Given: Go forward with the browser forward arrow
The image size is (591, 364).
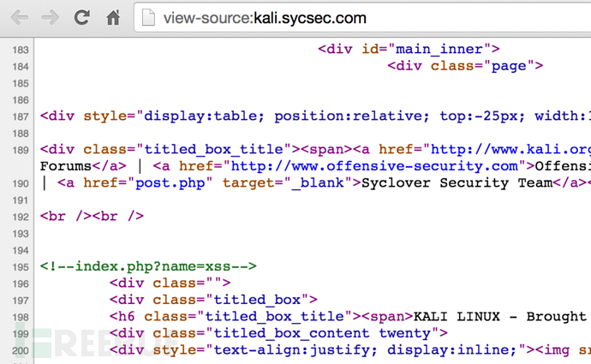Looking at the screenshot, I should point(51,18).
